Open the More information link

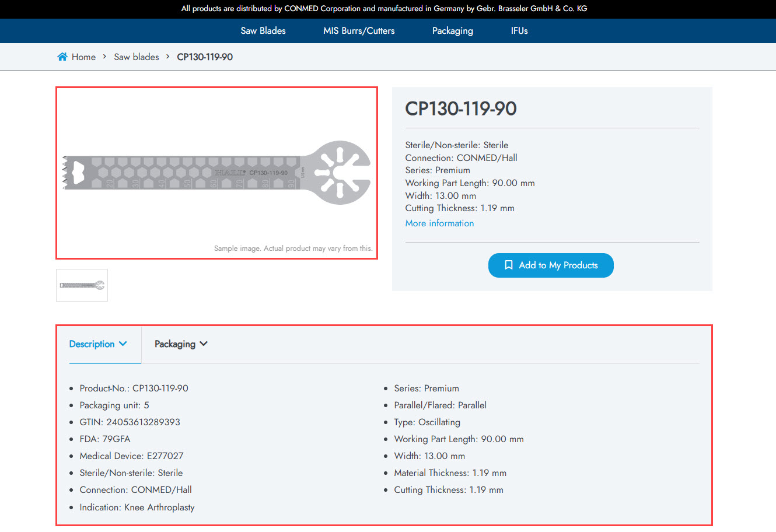point(439,223)
